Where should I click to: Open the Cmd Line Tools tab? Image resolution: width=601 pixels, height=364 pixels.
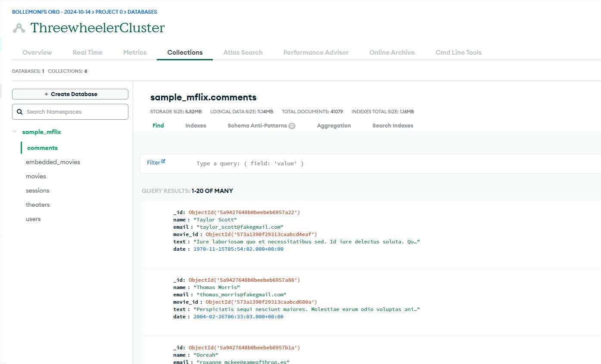click(x=458, y=53)
